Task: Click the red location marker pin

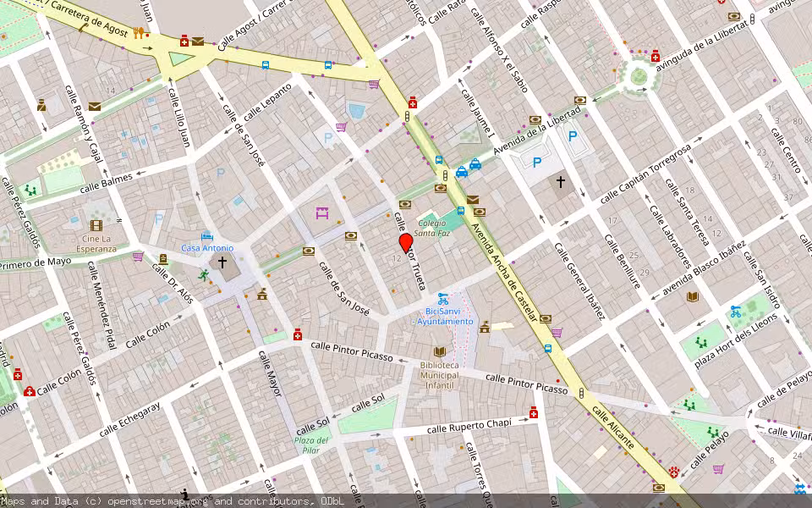Action: pyautogui.click(x=407, y=243)
